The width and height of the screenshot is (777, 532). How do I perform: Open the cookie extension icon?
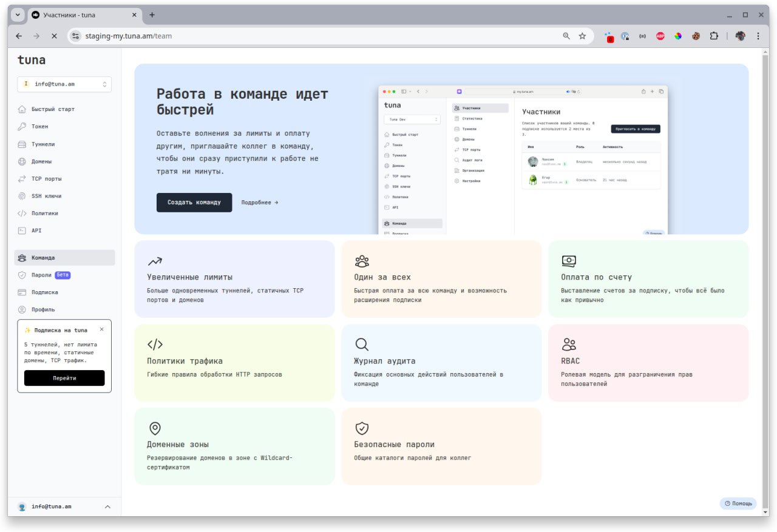[696, 36]
